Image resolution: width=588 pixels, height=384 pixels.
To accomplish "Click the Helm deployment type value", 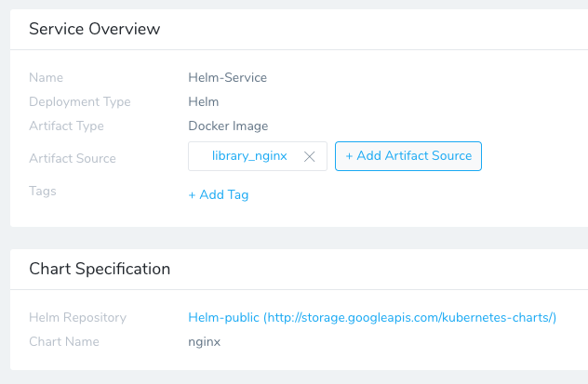I will (204, 102).
